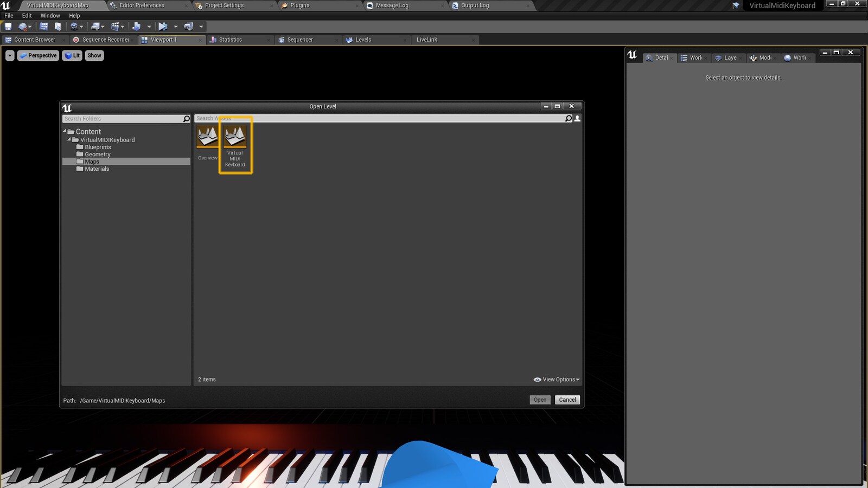The width and height of the screenshot is (868, 488).
Task: Toggle the Show flags menu in the viewport
Action: pyautogui.click(x=94, y=55)
